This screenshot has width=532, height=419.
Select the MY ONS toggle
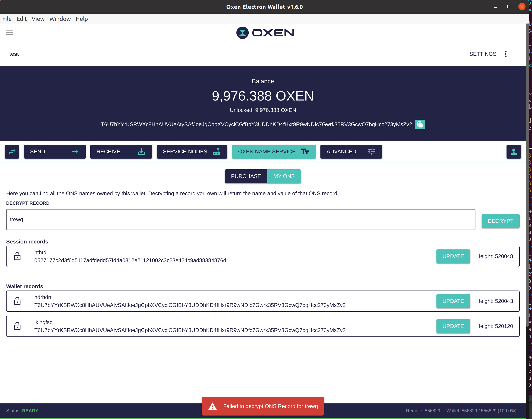[284, 176]
